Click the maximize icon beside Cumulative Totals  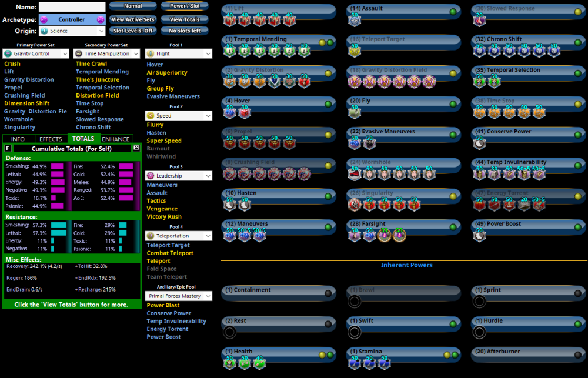(x=137, y=148)
